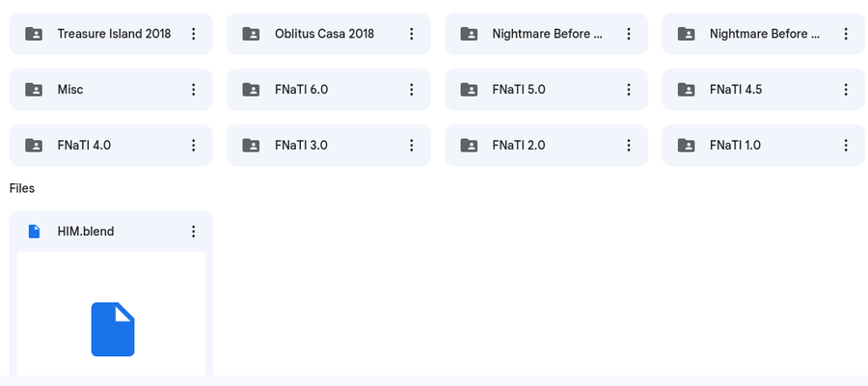
Task: Select the Treasure Island 2018 folder
Action: (x=111, y=34)
